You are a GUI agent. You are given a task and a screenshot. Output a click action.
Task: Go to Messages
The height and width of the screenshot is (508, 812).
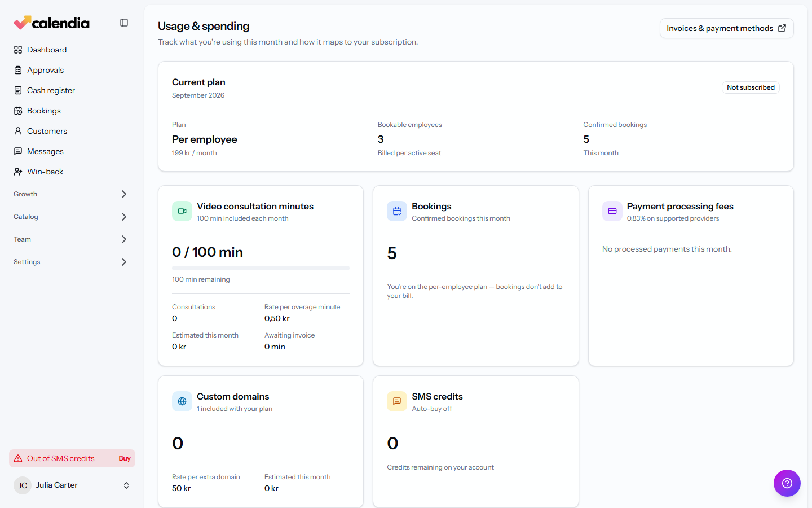[72, 151]
